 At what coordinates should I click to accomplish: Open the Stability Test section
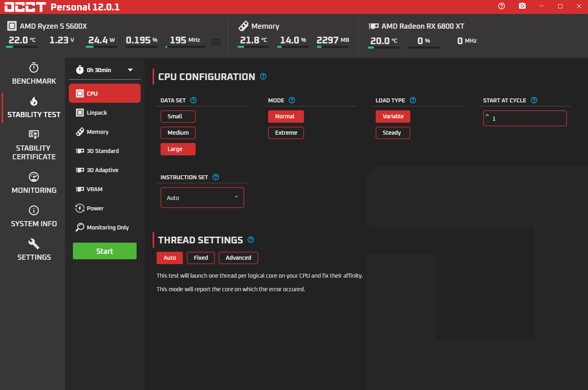click(34, 108)
